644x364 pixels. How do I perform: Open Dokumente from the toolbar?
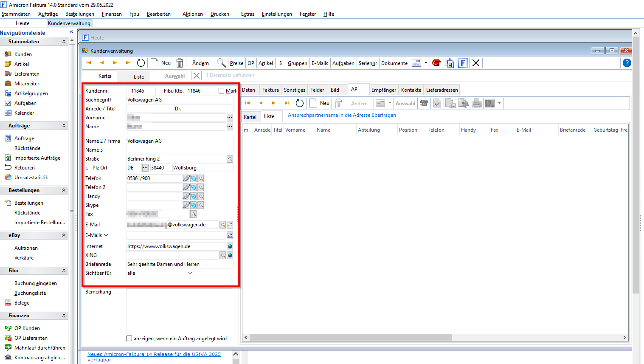click(x=394, y=63)
